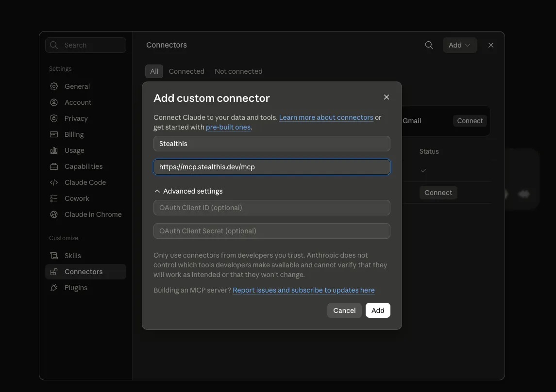The height and width of the screenshot is (392, 556).
Task: Click Connect button in the Status column
Action: (x=438, y=193)
